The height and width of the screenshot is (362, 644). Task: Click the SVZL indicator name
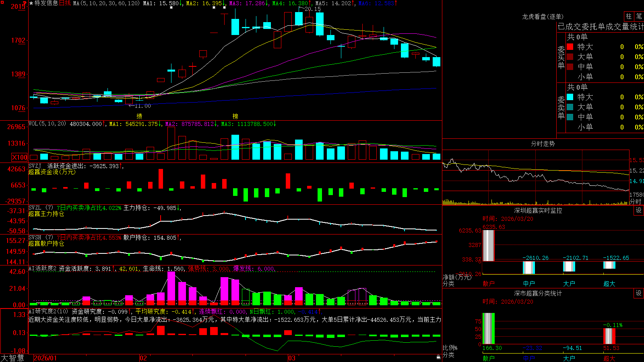(35, 208)
